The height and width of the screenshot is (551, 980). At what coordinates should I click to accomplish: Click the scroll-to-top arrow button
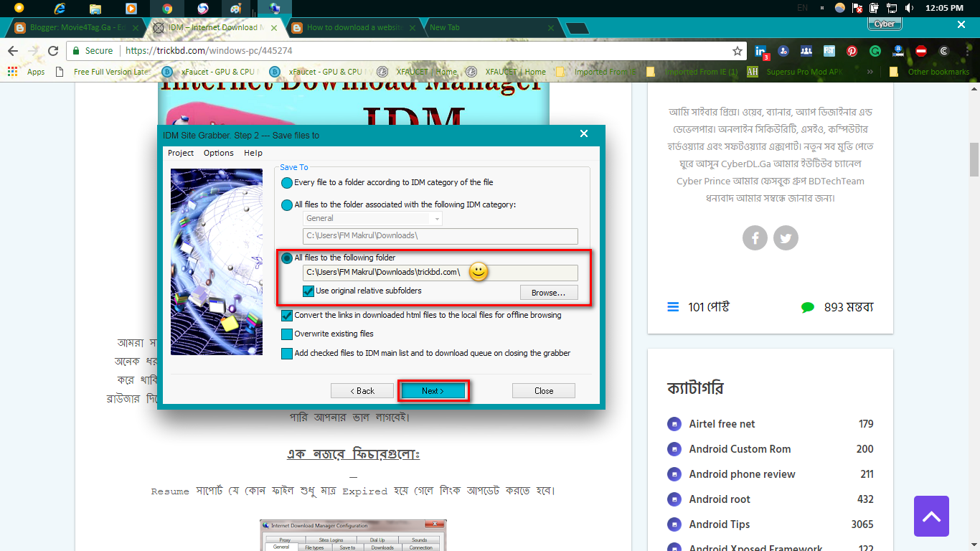(x=931, y=516)
